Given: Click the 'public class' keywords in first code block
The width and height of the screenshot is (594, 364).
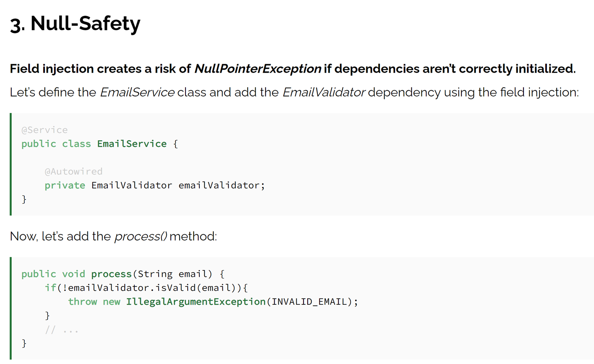Looking at the screenshot, I should point(56,144).
